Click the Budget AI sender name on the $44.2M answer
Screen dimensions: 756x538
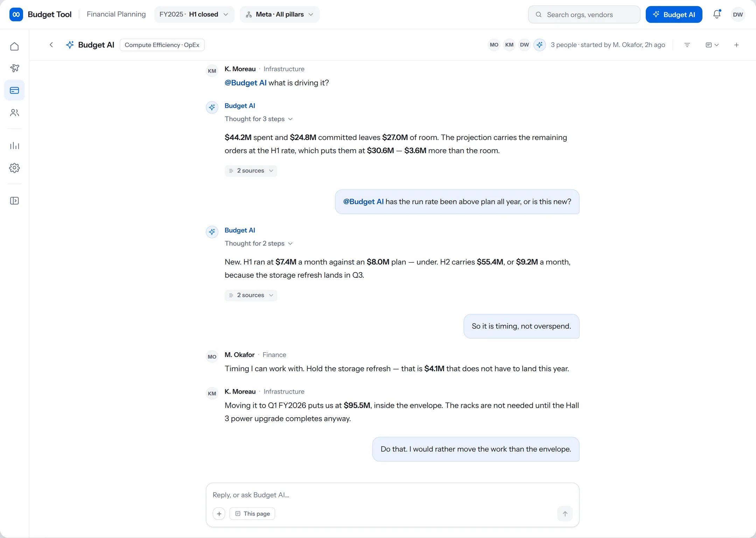coord(240,106)
